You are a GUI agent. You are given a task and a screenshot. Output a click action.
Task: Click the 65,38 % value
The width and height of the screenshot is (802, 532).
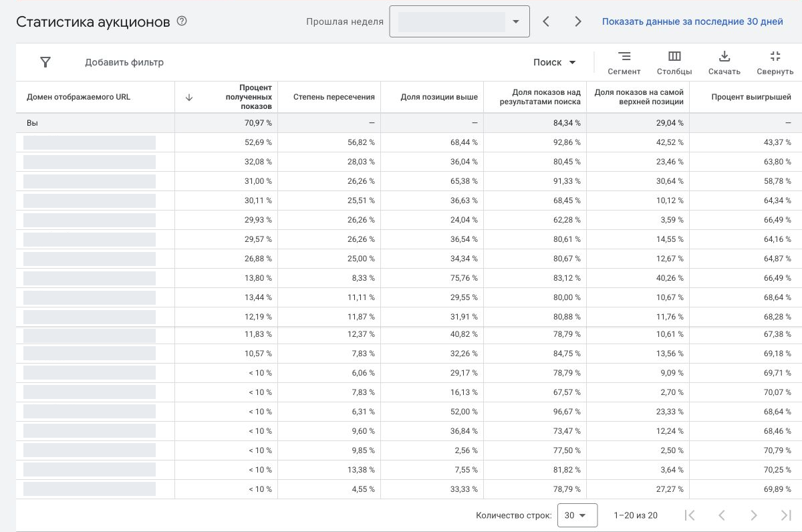(x=464, y=181)
